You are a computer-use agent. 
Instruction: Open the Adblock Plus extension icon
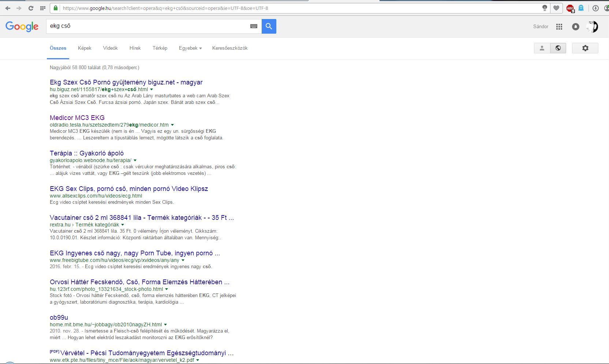570,8
